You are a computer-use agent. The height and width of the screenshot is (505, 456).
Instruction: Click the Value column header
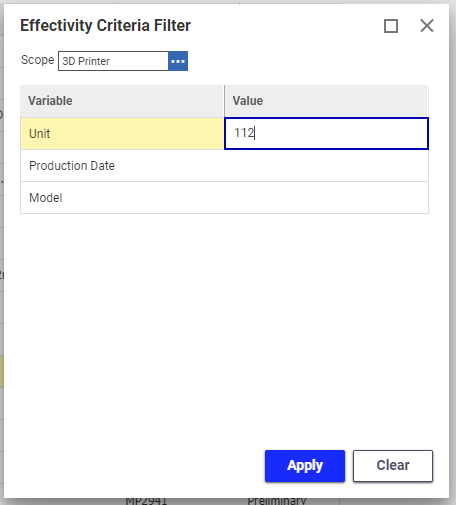(326, 101)
